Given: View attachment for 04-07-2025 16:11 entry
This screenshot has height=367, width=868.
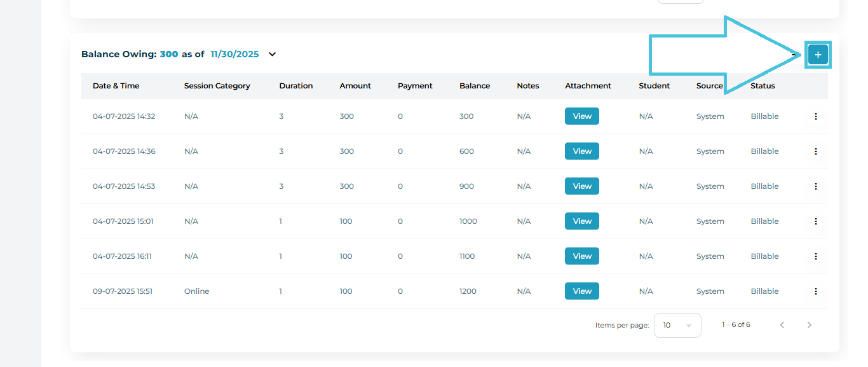Looking at the screenshot, I should (581, 256).
